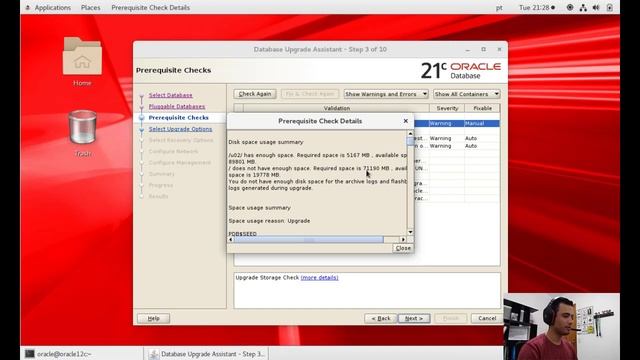
Task: Open the network icon in top panel
Action: click(x=583, y=7)
